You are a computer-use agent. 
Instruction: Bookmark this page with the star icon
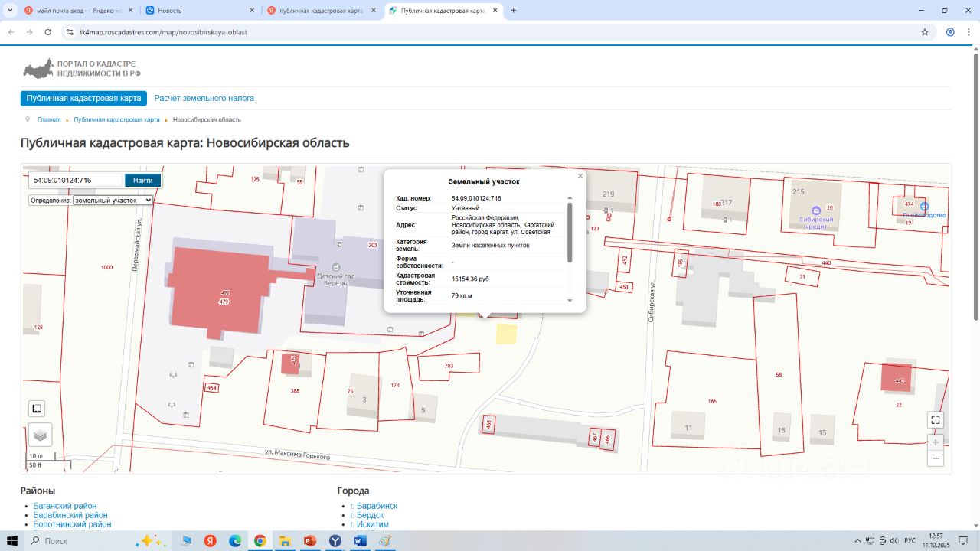point(925,32)
